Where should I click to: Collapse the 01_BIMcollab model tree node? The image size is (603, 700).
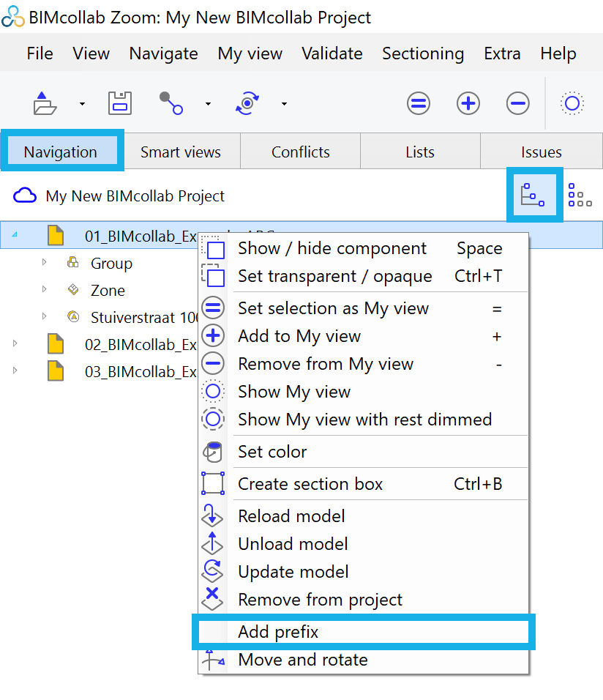tap(15, 235)
